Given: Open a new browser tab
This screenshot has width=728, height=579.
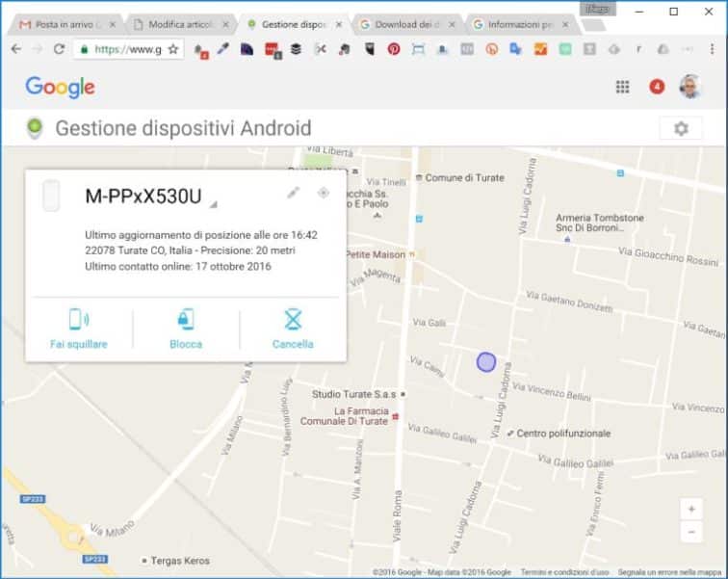Looking at the screenshot, I should tap(594, 25).
